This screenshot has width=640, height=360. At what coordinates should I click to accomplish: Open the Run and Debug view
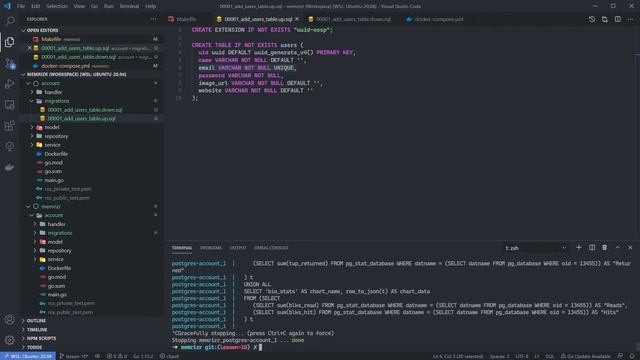coord(10,84)
